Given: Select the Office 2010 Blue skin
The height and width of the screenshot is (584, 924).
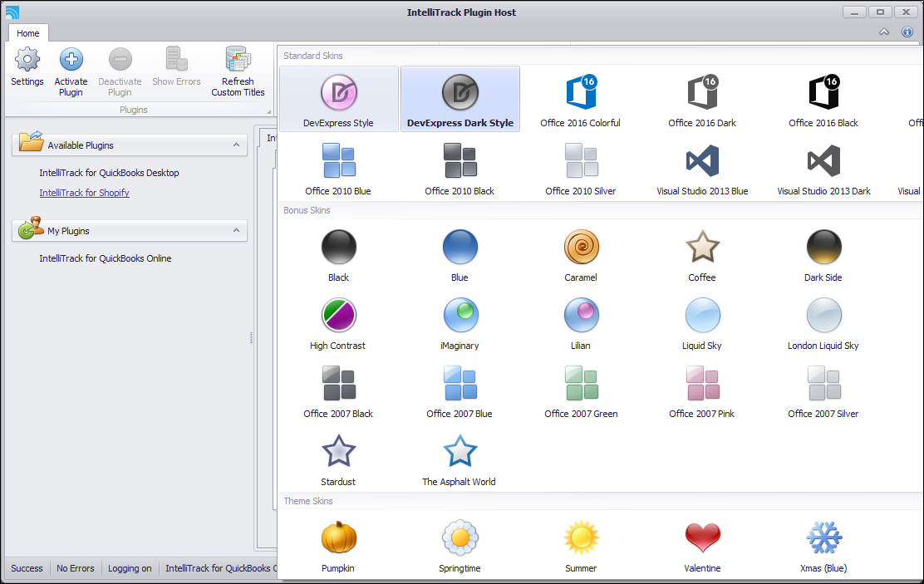Looking at the screenshot, I should 338,168.
